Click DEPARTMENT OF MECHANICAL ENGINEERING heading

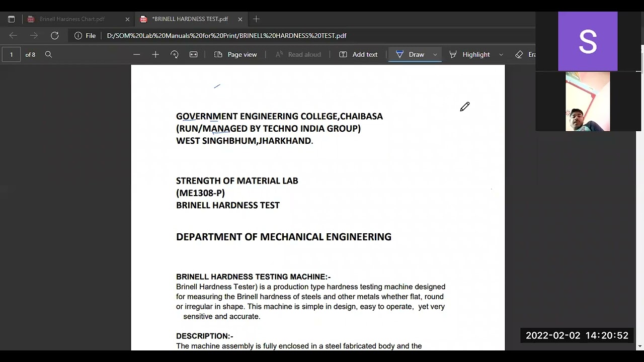(x=284, y=237)
